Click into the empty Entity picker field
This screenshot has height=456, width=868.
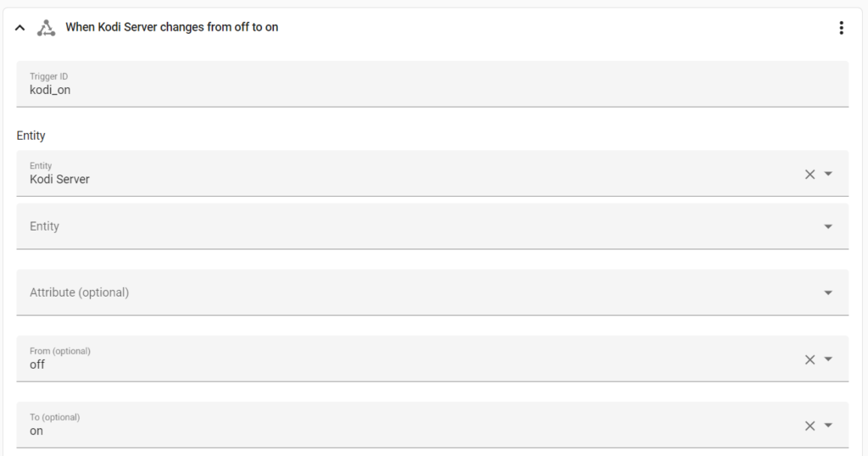click(x=432, y=226)
